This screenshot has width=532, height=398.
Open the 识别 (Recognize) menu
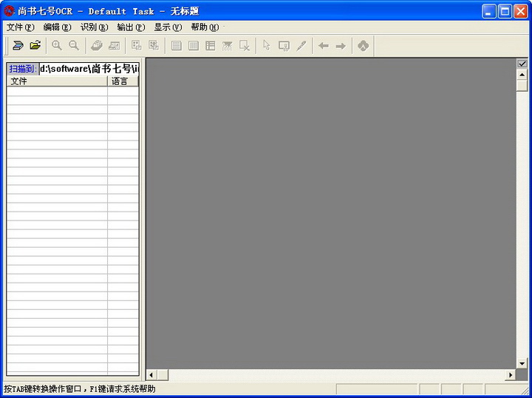94,27
